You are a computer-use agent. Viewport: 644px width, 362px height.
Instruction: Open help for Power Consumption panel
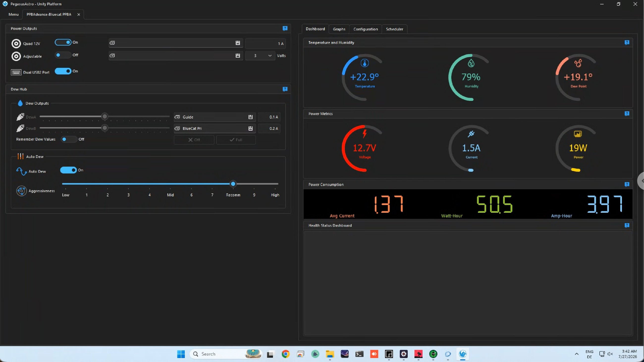627,185
